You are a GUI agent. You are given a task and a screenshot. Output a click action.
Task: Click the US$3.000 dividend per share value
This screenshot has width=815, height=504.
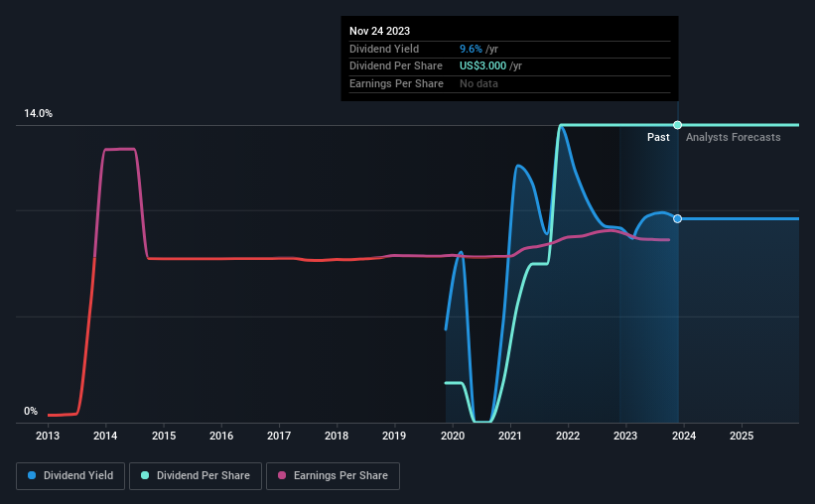[x=482, y=66]
